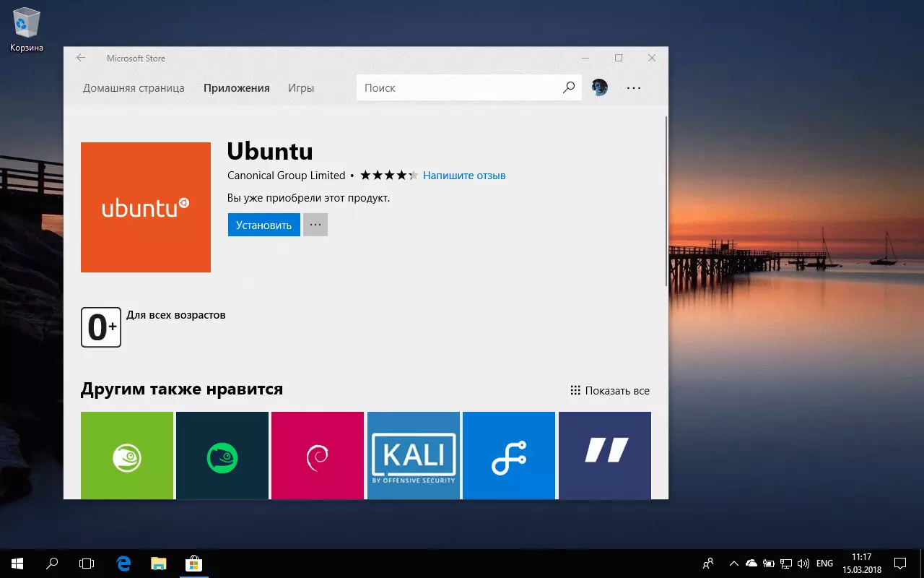Image resolution: width=924 pixels, height=578 pixels.
Task: Open the Kali by Offensive Security tile
Action: 414,455
